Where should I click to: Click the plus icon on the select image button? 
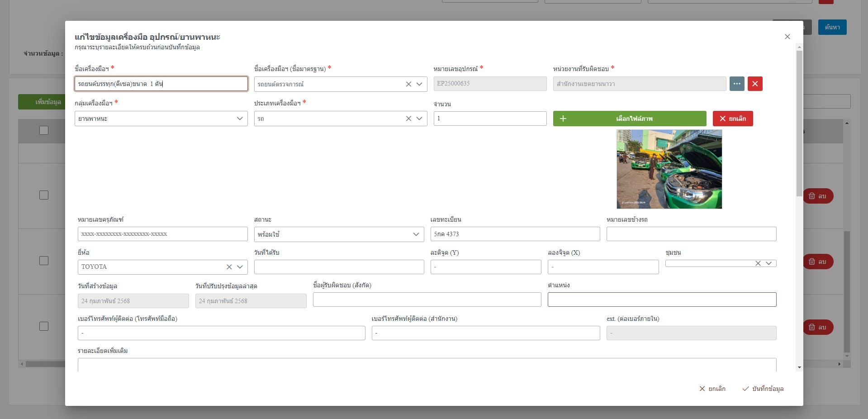pos(563,119)
